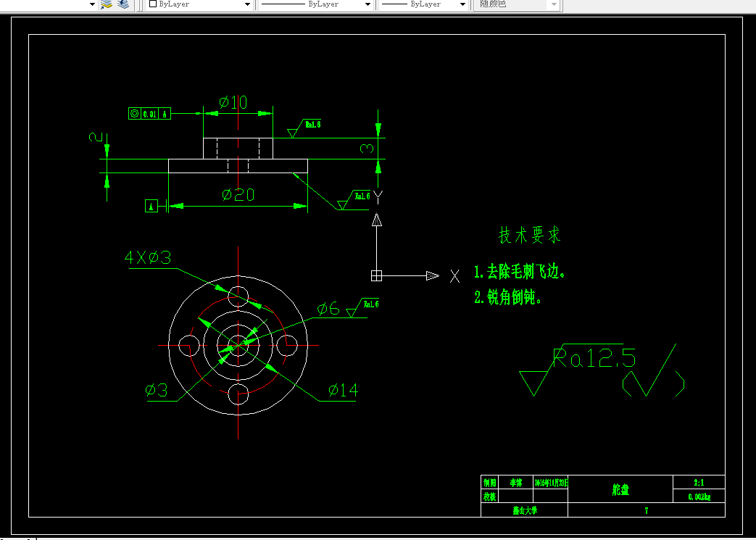Select the parenthesized roughness check symbol
Image resolution: width=756 pixels, height=540 pixels.
[x=653, y=371]
